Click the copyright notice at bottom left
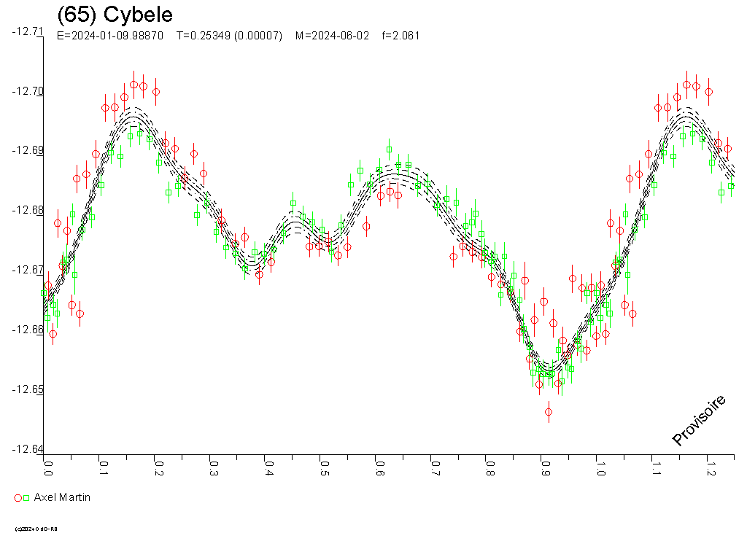747x560 pixels. (x=36, y=529)
